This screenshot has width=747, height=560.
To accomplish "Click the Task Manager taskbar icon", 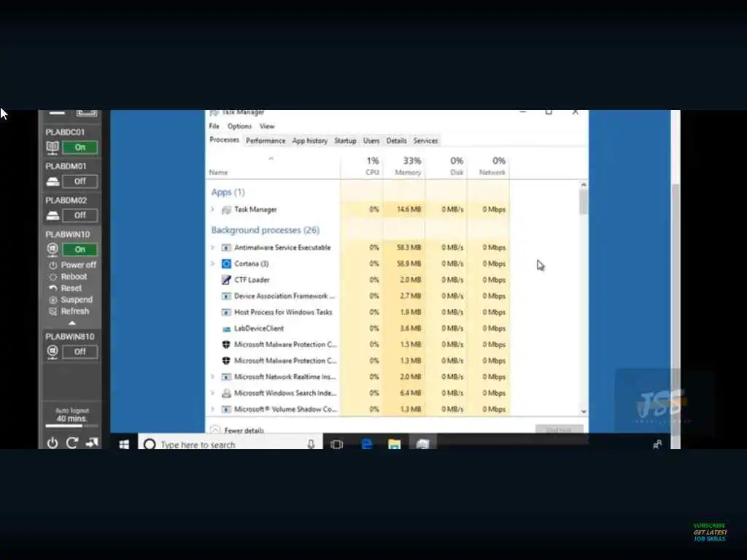I will (x=422, y=444).
